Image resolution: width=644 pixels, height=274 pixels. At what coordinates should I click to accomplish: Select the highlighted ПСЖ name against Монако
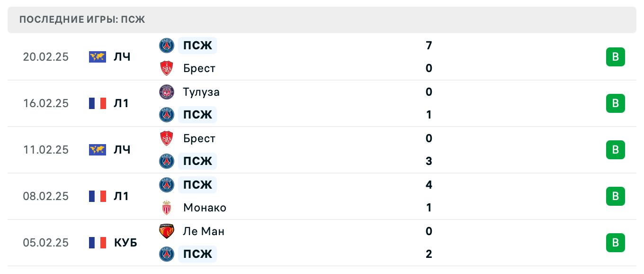[197, 184]
